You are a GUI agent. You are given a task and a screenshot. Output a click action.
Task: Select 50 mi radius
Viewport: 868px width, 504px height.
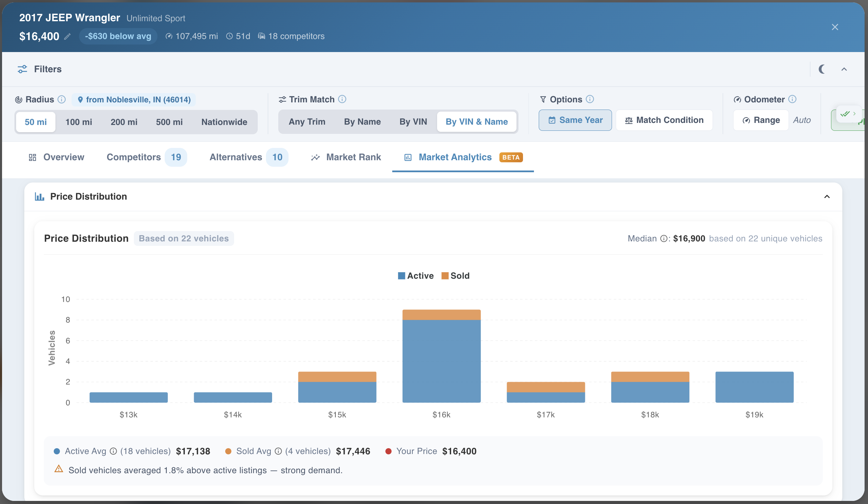[36, 122]
